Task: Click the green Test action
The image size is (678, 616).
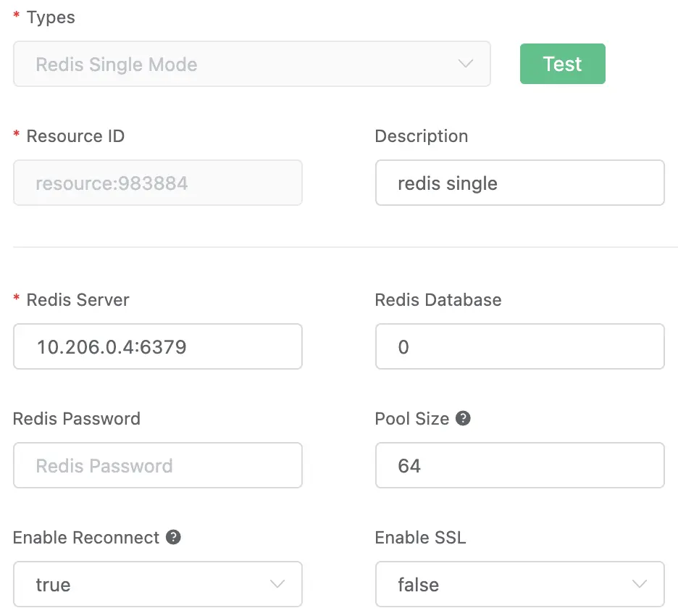Action: tap(563, 64)
